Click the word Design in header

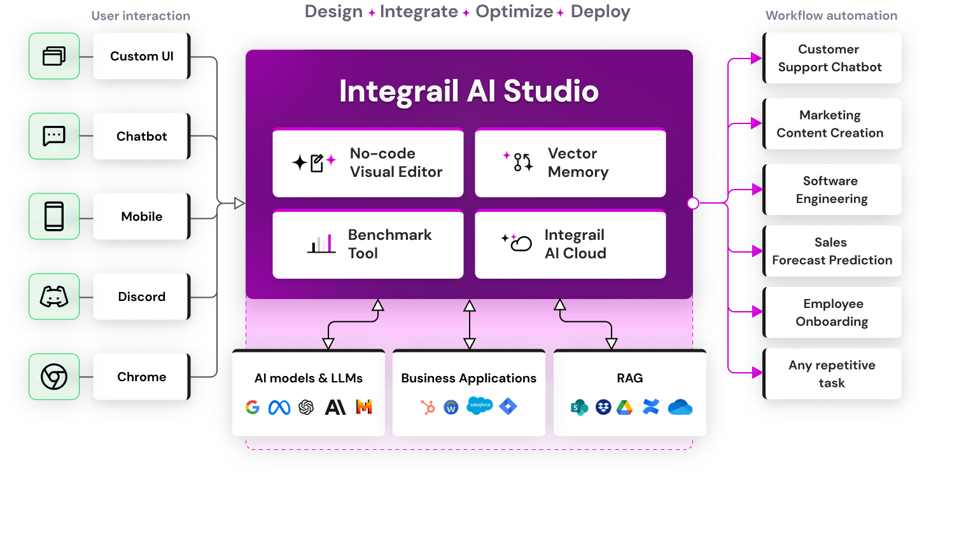333,11
